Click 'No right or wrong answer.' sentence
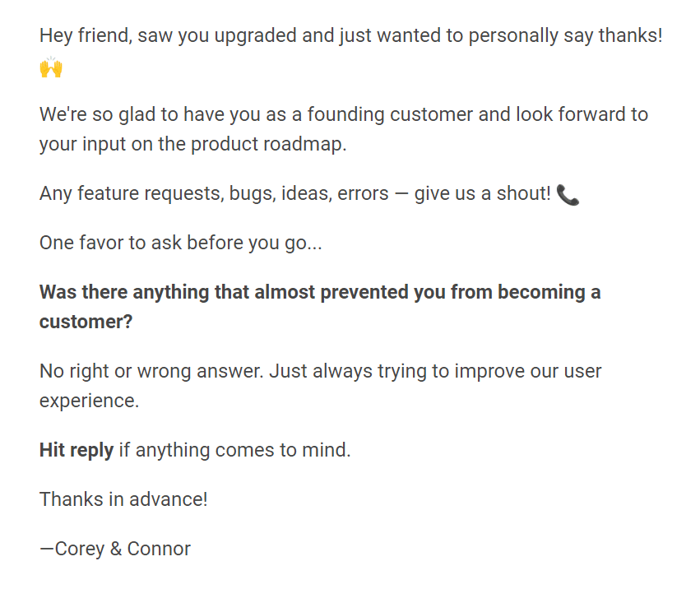Screen dimensions: 700x603 (x=151, y=371)
